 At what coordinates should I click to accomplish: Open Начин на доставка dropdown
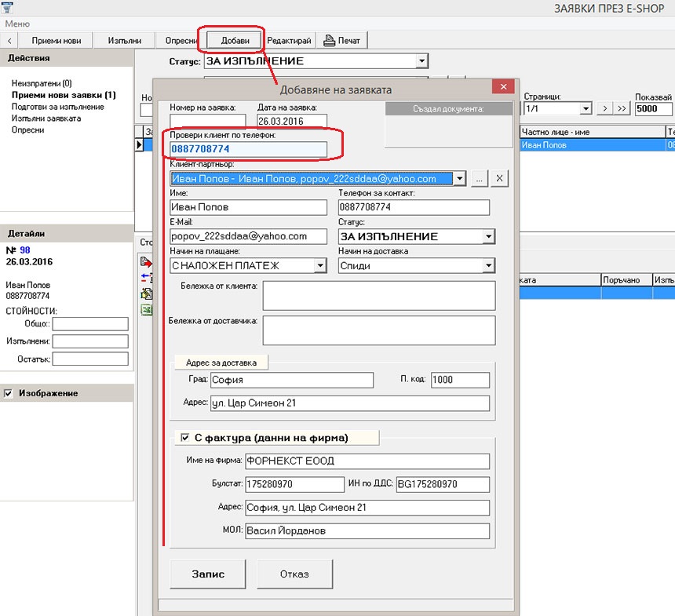coord(489,265)
